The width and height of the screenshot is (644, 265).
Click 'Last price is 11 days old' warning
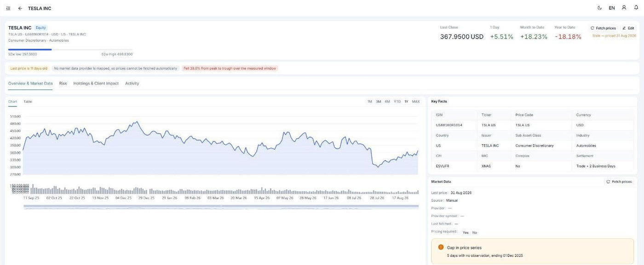click(29, 68)
